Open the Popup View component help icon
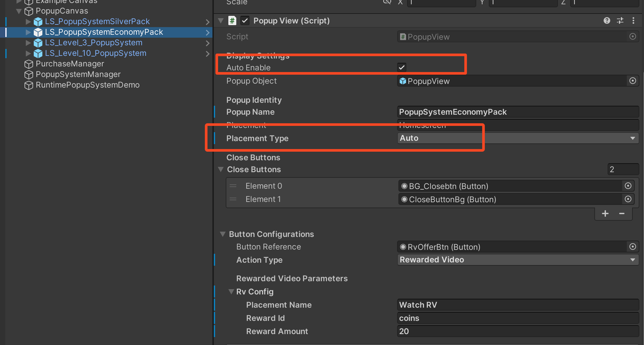644x345 pixels. click(x=607, y=20)
